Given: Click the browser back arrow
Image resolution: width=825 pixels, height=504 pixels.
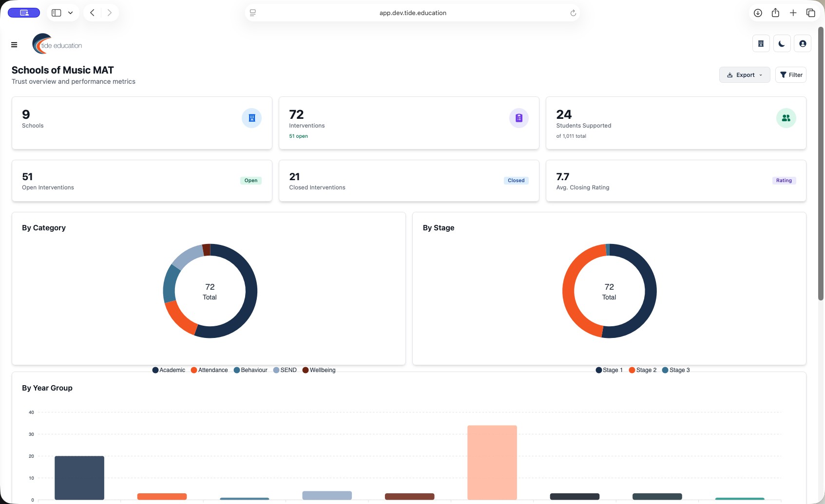Looking at the screenshot, I should (x=92, y=13).
